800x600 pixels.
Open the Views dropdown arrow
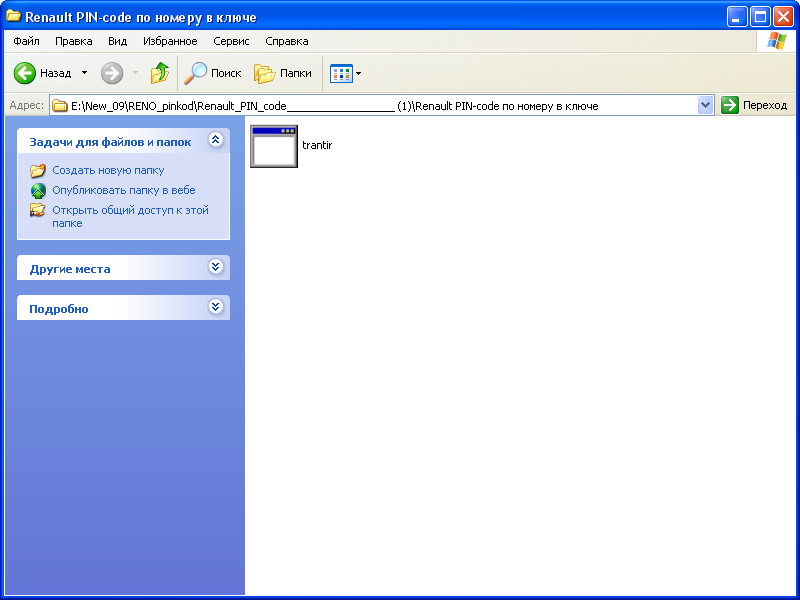[x=359, y=73]
